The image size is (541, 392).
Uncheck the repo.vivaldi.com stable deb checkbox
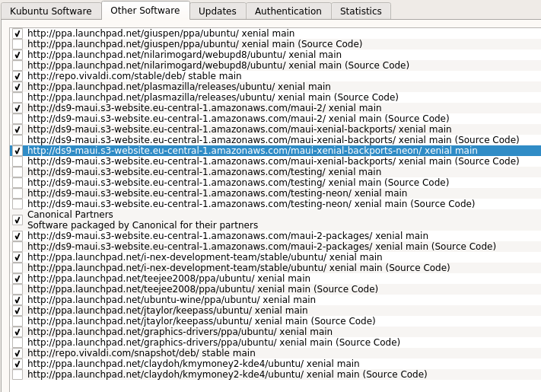pos(18,76)
